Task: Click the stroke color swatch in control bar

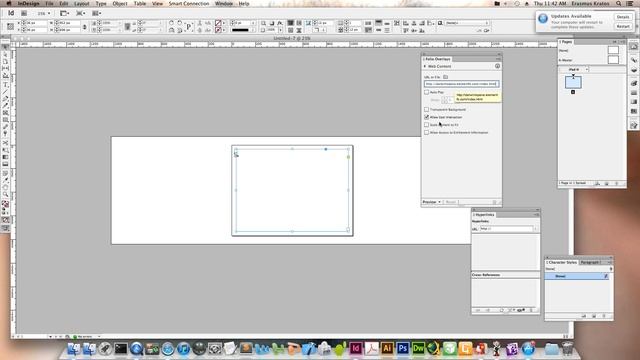Action: tap(218, 30)
